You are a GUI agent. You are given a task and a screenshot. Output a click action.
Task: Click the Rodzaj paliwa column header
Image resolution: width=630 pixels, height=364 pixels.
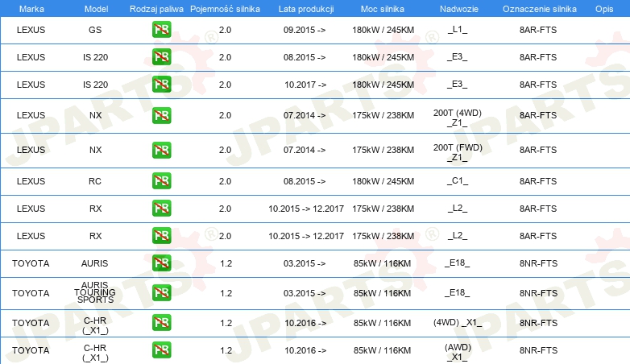click(156, 9)
